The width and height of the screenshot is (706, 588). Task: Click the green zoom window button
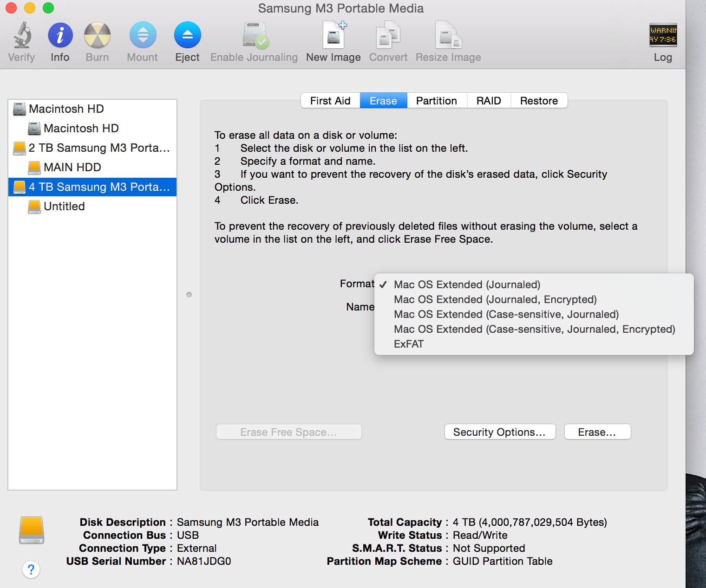tap(48, 8)
